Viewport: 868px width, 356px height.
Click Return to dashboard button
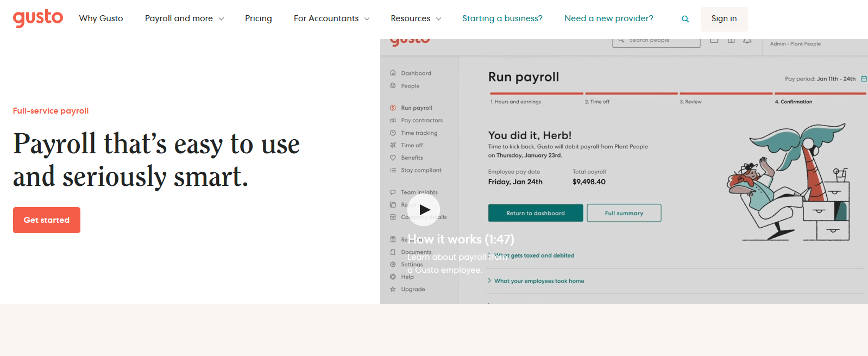tap(536, 213)
